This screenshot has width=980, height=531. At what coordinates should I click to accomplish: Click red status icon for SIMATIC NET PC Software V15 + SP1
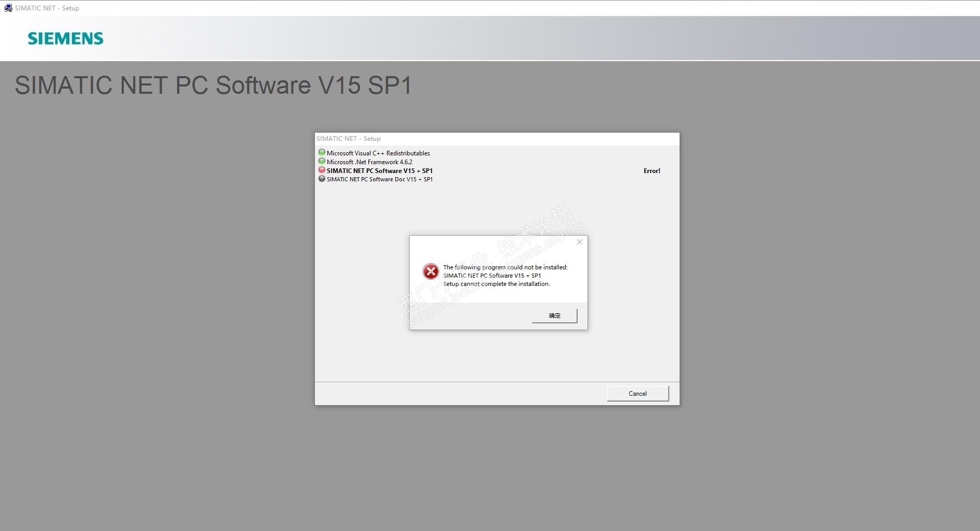322,170
